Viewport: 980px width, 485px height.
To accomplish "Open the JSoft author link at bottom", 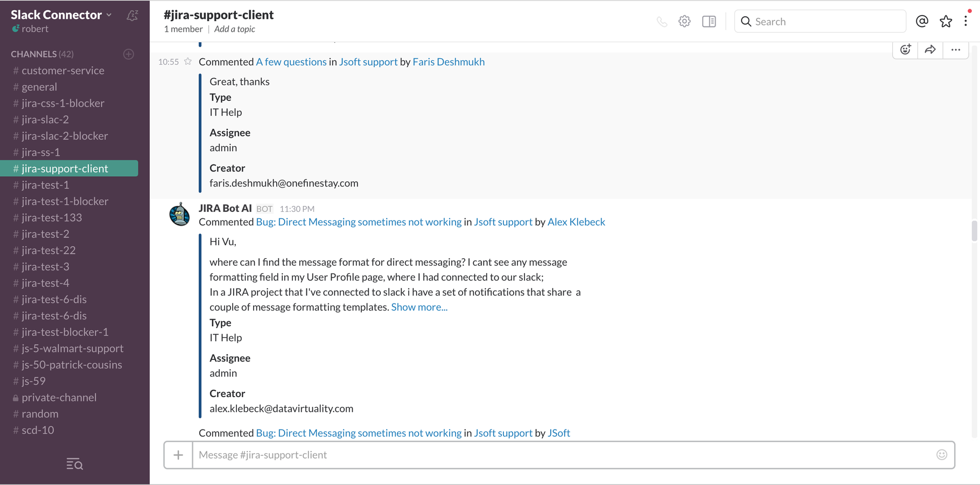I will point(559,433).
